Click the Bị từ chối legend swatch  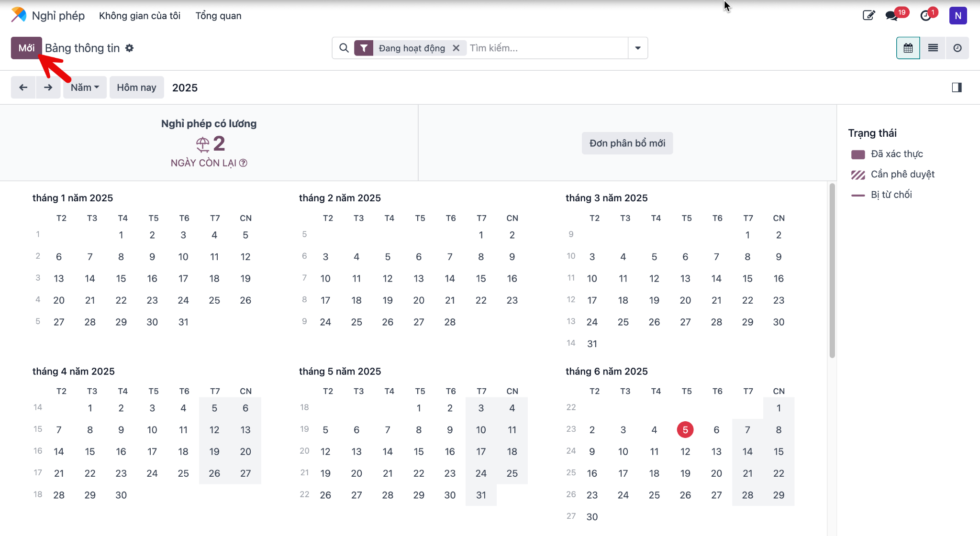tap(858, 195)
